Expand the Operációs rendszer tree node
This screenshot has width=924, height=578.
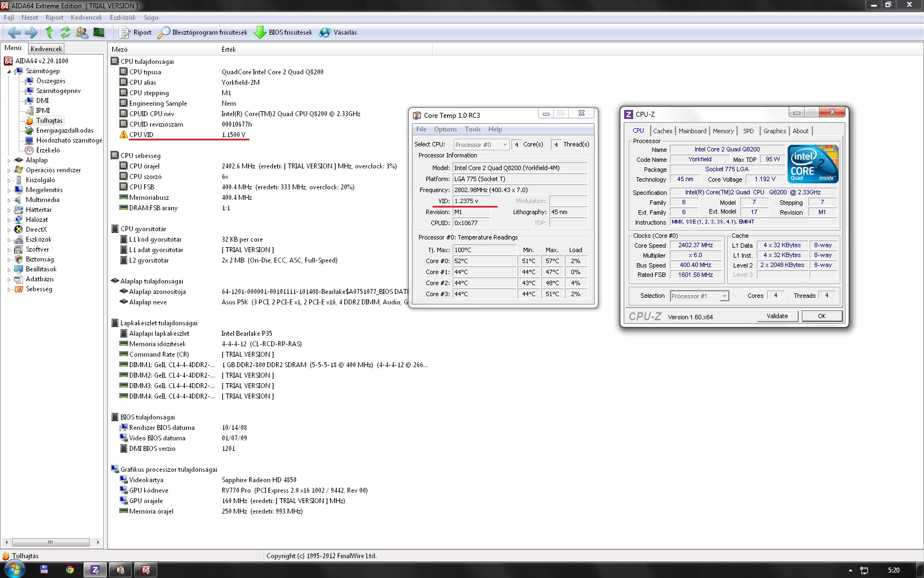[9, 171]
